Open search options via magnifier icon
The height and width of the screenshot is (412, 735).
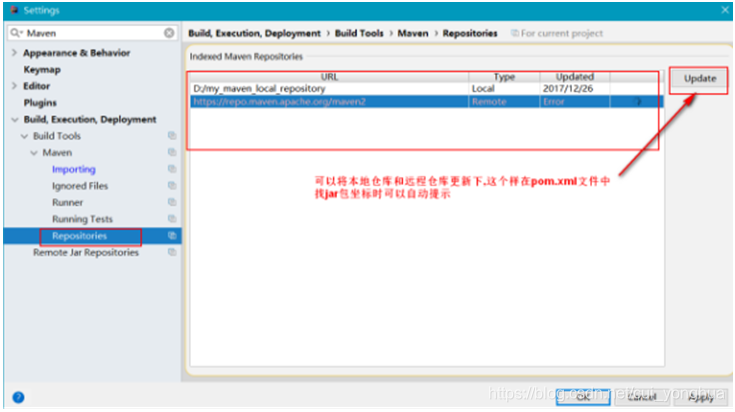pos(15,33)
